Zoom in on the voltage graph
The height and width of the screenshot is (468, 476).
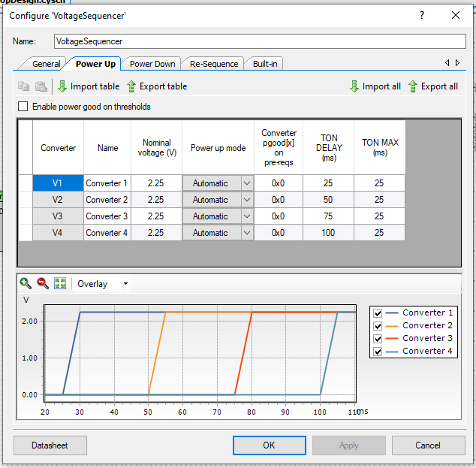[26, 283]
